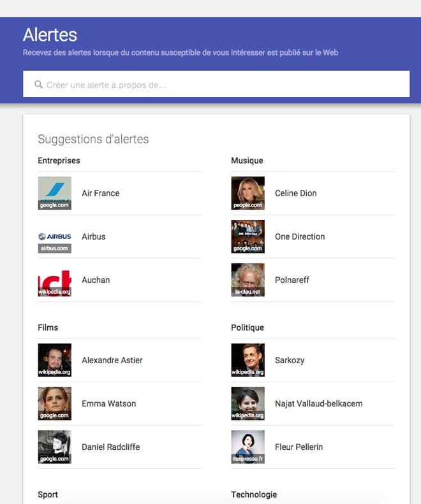Select the Alexandre Astier suggestion

coord(112,361)
